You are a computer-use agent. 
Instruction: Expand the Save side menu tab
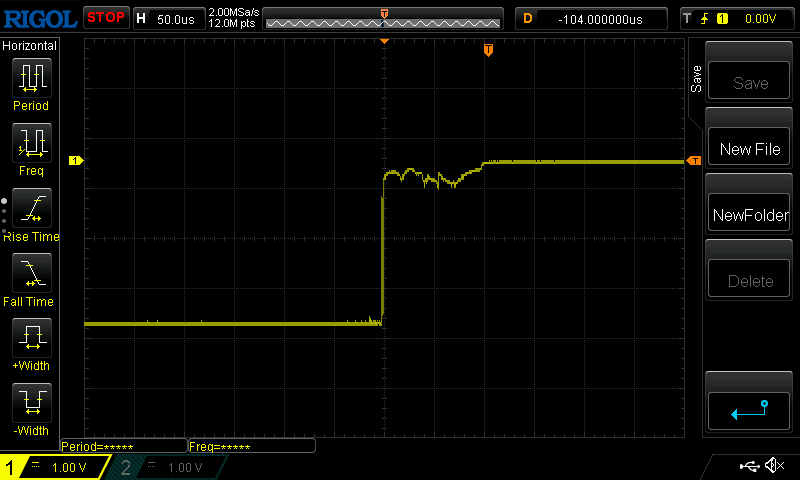[x=697, y=80]
